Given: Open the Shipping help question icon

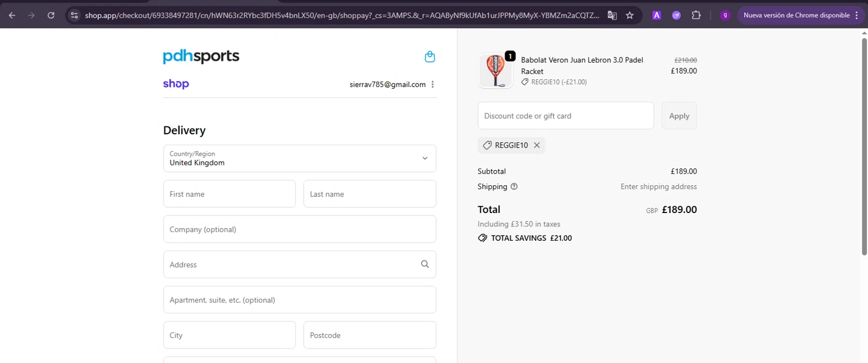Looking at the screenshot, I should coord(514,186).
